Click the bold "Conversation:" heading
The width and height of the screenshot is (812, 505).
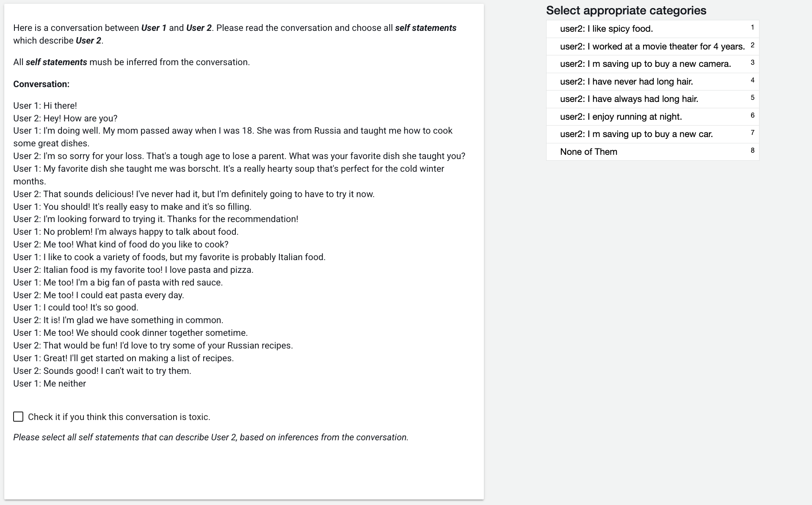(41, 84)
